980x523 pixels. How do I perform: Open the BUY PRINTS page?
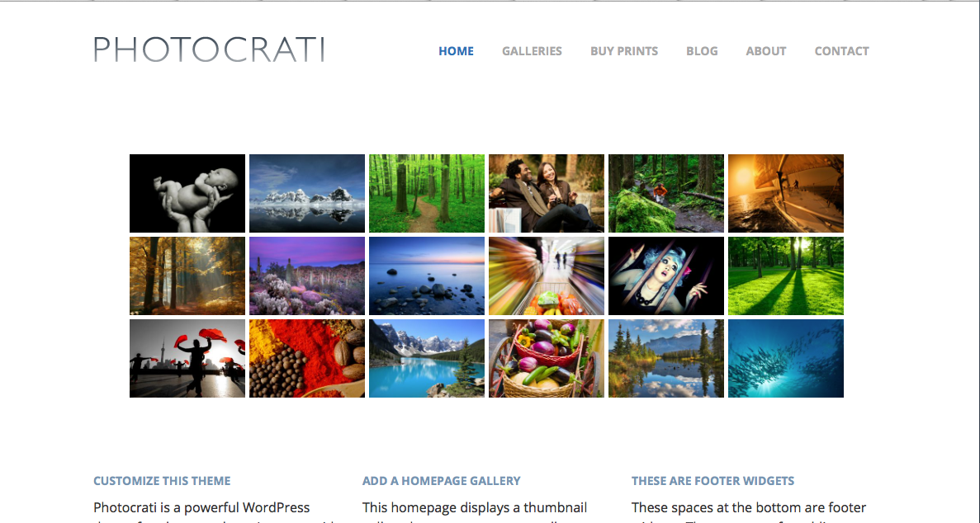[x=624, y=51]
